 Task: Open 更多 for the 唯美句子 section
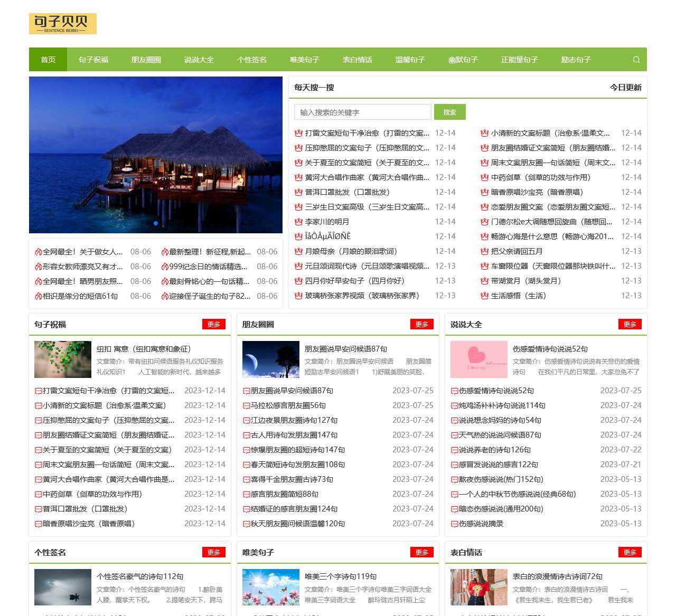pos(421,552)
